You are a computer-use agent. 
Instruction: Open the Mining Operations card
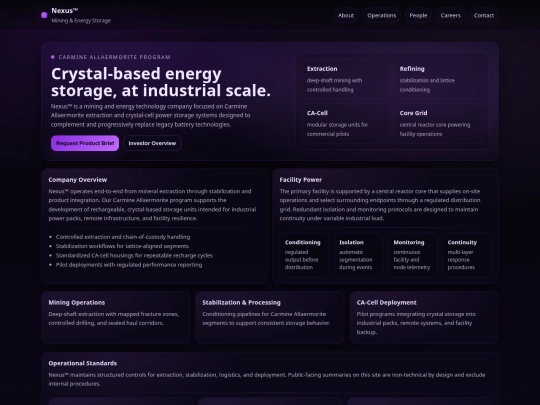[116, 317]
